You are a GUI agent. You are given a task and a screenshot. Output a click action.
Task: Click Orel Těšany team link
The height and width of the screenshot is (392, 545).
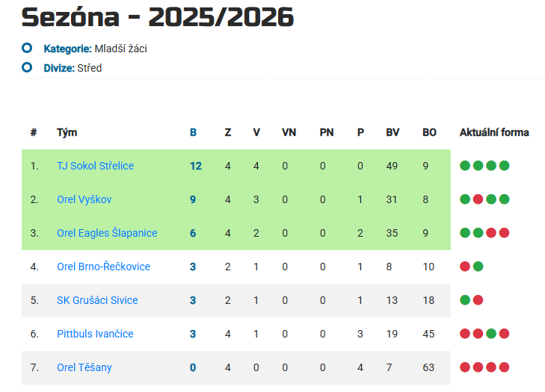[x=84, y=367]
